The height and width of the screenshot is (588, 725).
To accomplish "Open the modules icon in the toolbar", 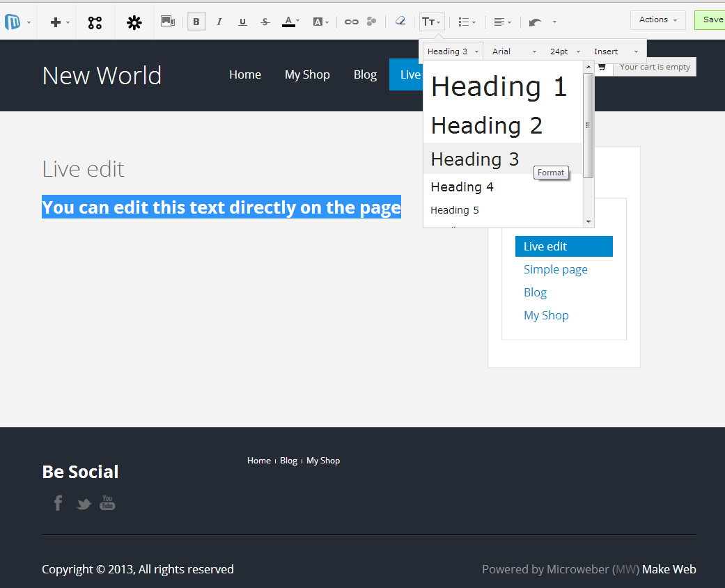I will coord(95,21).
